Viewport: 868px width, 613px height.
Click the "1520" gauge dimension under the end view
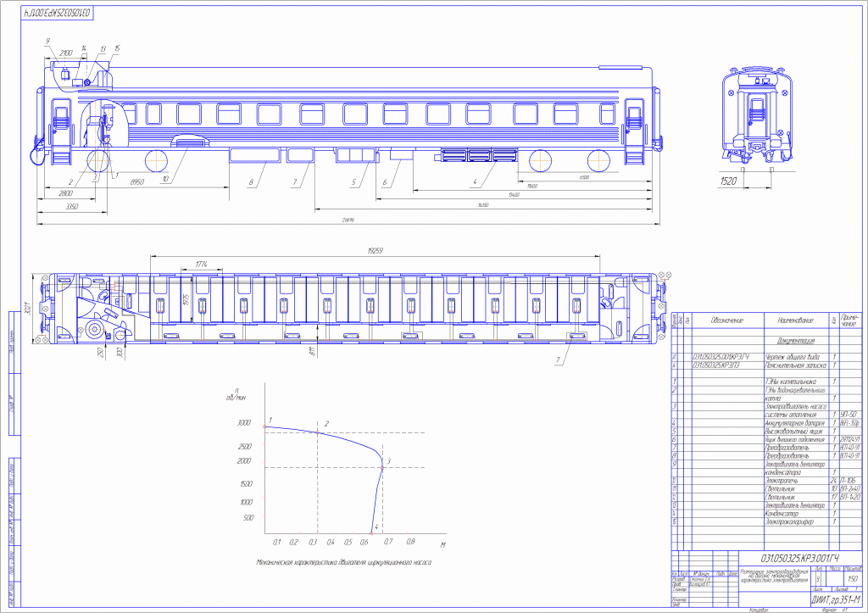pos(728,181)
